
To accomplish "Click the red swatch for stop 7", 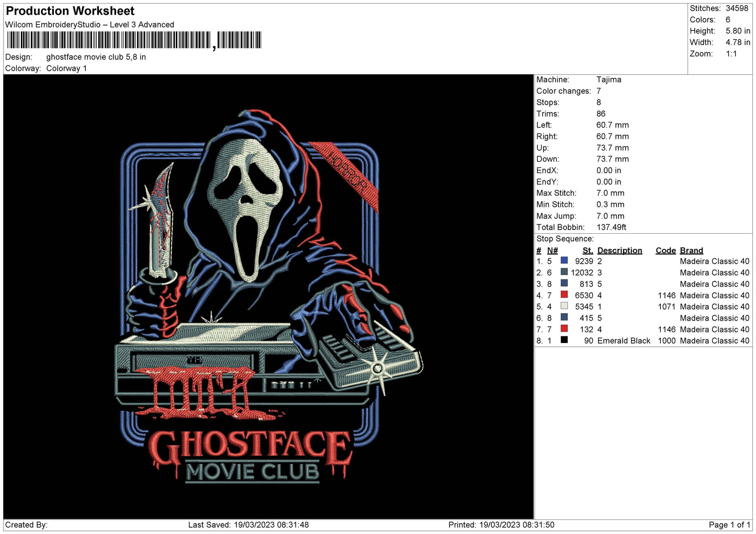I will (564, 328).
